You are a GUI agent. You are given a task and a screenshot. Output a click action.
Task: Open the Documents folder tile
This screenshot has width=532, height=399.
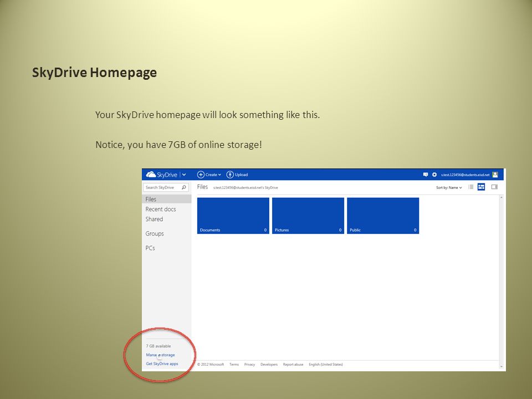(233, 216)
